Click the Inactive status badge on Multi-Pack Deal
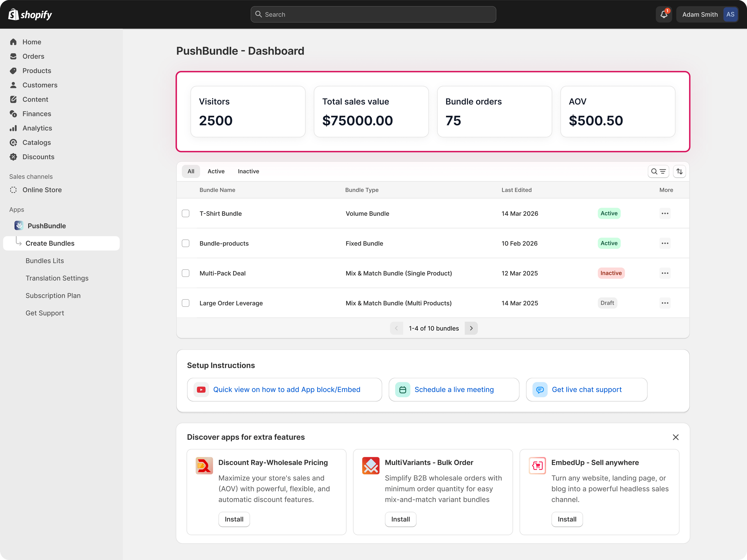Viewport: 747px width, 560px height. pyautogui.click(x=611, y=273)
